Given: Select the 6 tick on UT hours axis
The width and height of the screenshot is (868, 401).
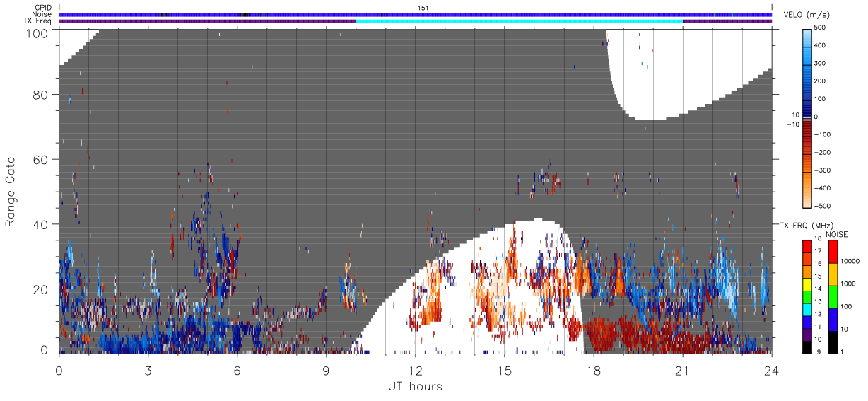Looking at the screenshot, I should [x=237, y=370].
